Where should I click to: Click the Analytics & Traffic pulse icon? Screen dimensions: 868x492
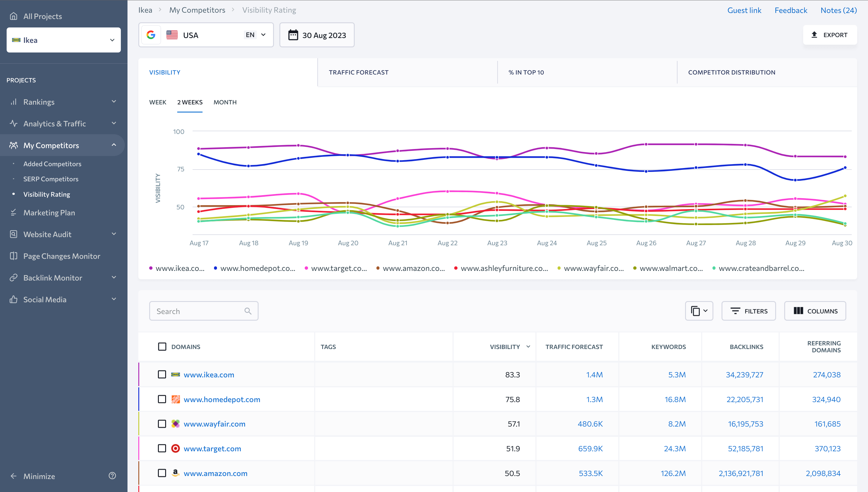(14, 123)
